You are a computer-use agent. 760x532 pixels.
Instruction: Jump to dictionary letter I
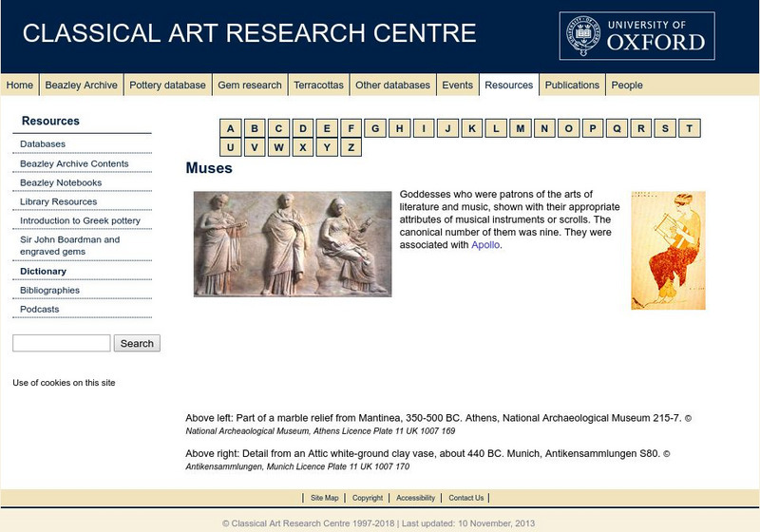click(x=424, y=128)
